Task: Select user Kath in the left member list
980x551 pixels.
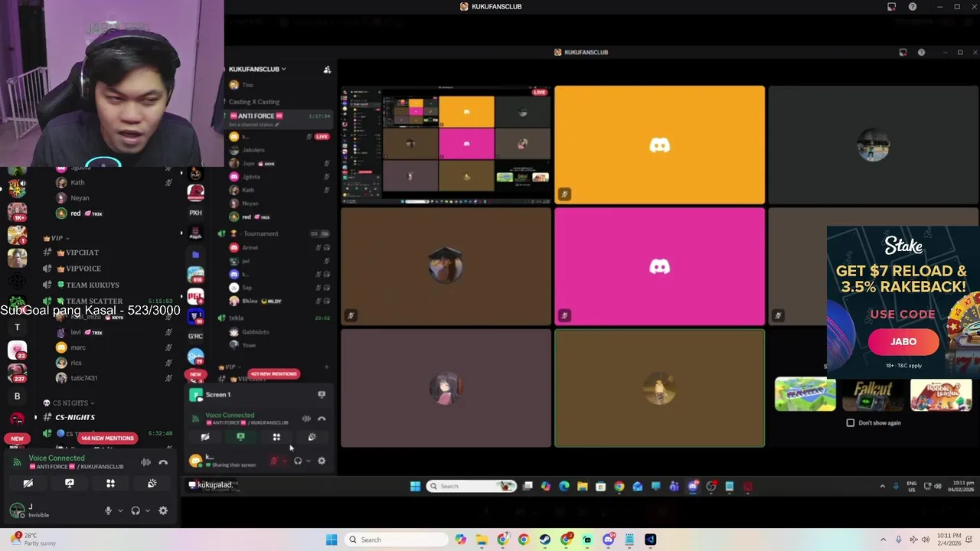Action: pyautogui.click(x=77, y=183)
